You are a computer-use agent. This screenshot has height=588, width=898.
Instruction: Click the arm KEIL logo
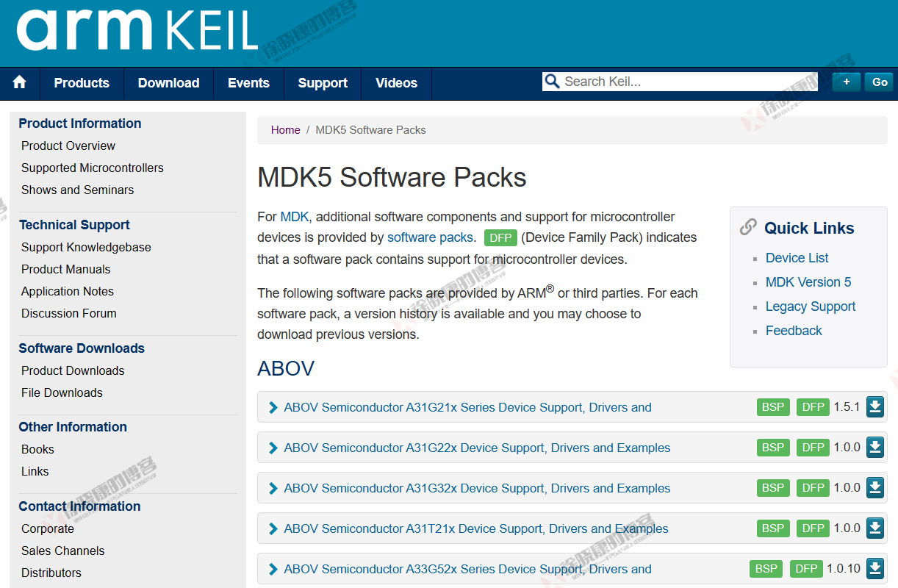[136, 32]
